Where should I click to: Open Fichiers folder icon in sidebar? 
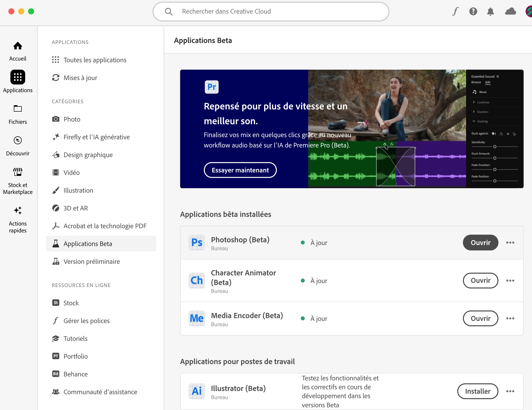click(18, 109)
